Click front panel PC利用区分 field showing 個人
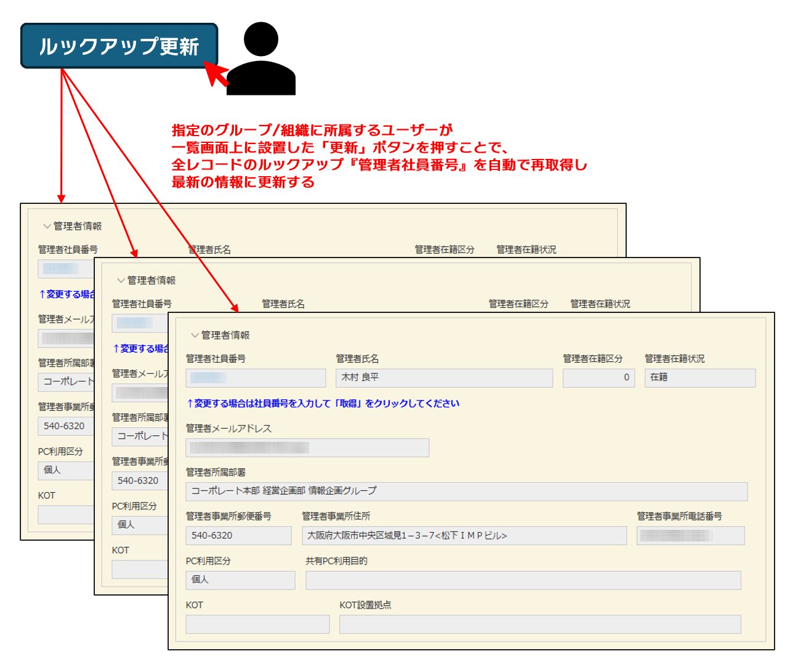The width and height of the screenshot is (798, 672). 240,580
